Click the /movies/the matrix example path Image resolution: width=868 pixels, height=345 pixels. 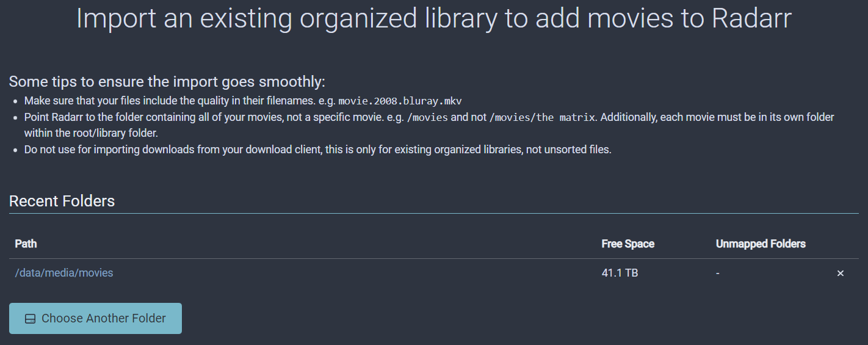point(542,117)
